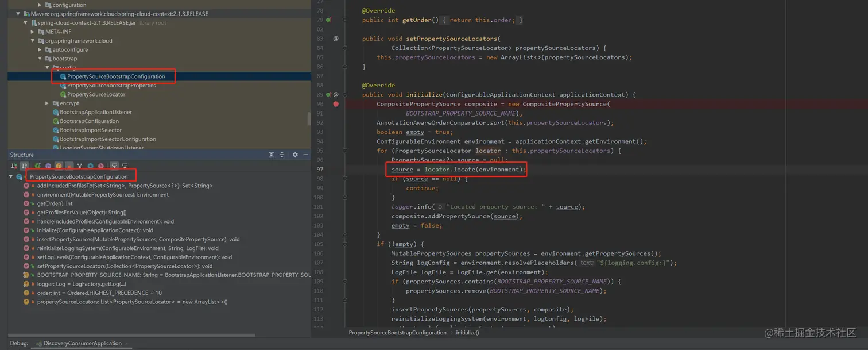Toggle Show Properties in Structure toolbar
Viewport: 868px width, 350px height.
pyautogui.click(x=48, y=166)
